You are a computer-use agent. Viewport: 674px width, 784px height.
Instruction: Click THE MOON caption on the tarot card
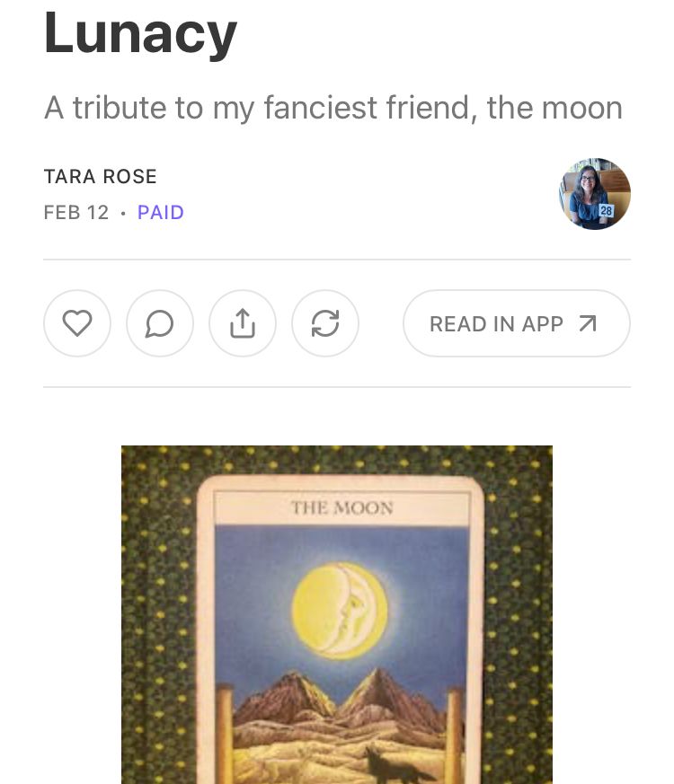(x=341, y=508)
